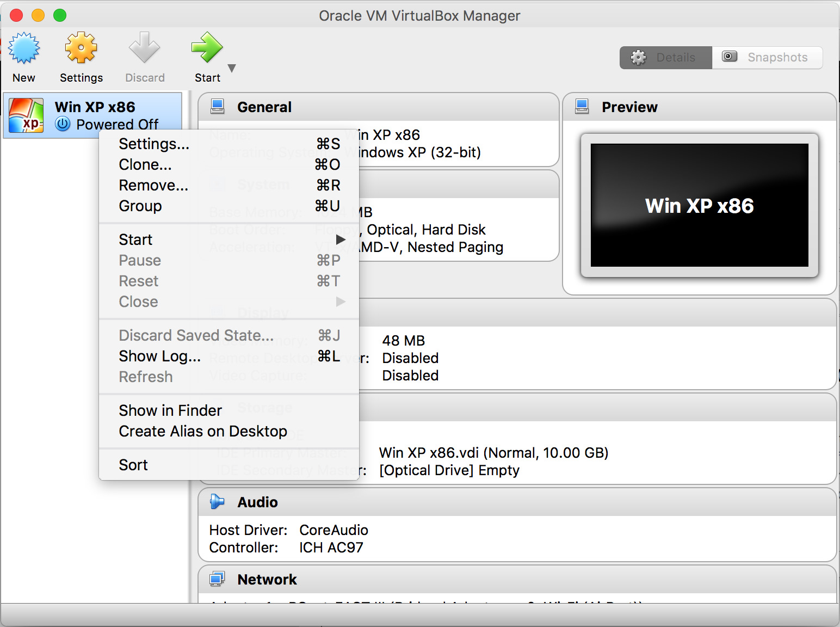840x627 pixels.
Task: Click the Nested Paging acceleration text
Action: tap(455, 247)
